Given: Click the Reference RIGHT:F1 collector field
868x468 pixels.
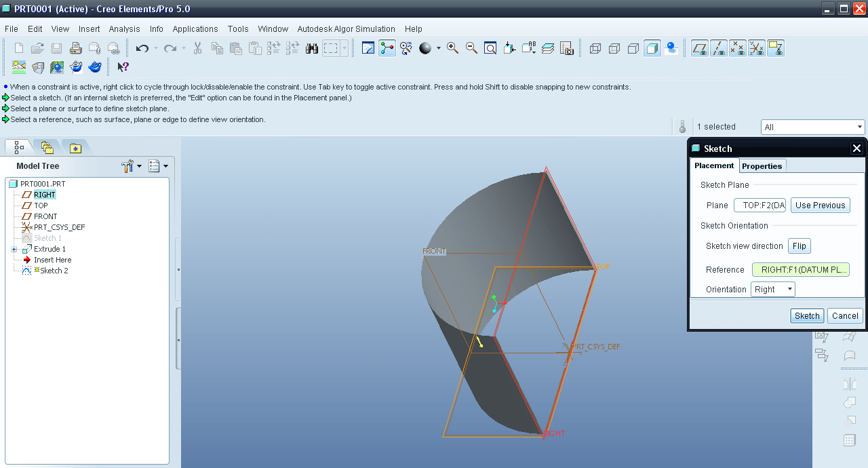Looking at the screenshot, I should click(801, 270).
